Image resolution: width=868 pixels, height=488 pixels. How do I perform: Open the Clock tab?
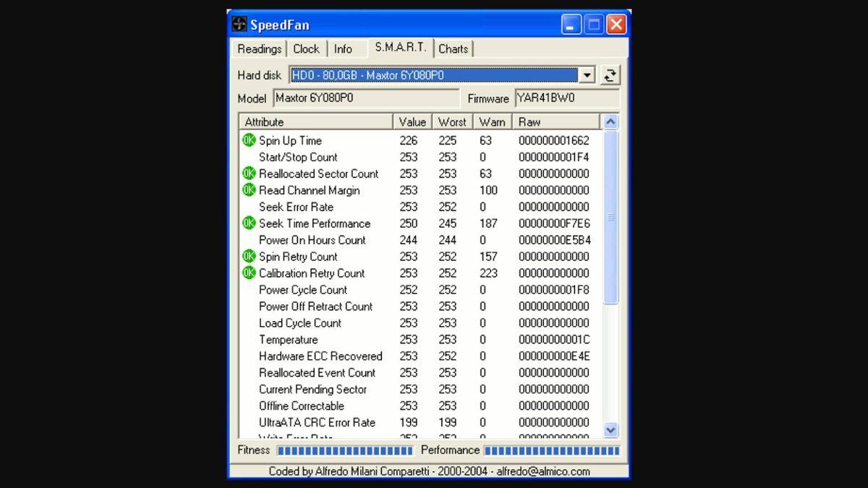click(306, 49)
